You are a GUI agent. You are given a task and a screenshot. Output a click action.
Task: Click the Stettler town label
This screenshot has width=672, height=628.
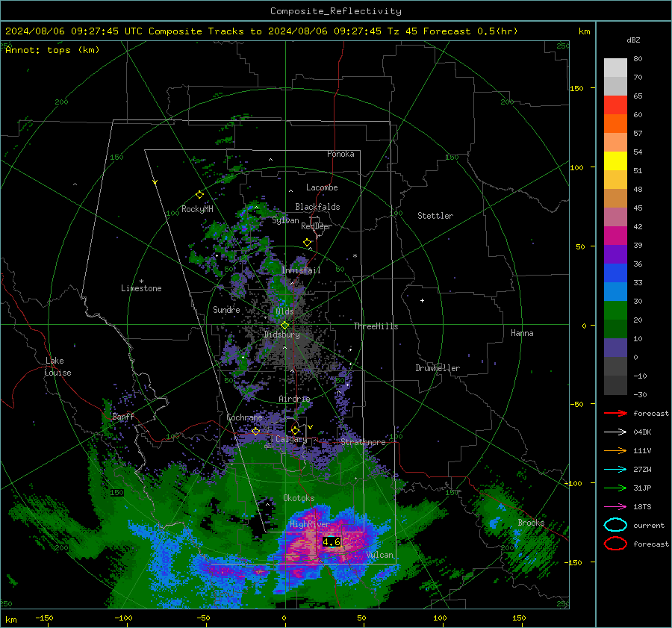click(x=435, y=216)
